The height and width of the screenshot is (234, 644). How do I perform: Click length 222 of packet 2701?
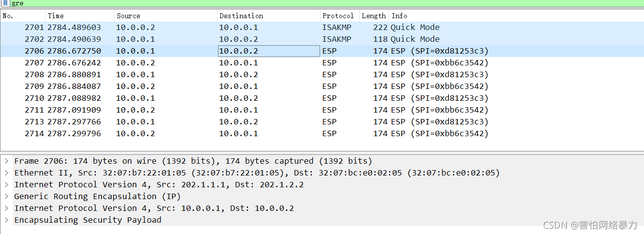(x=380, y=28)
